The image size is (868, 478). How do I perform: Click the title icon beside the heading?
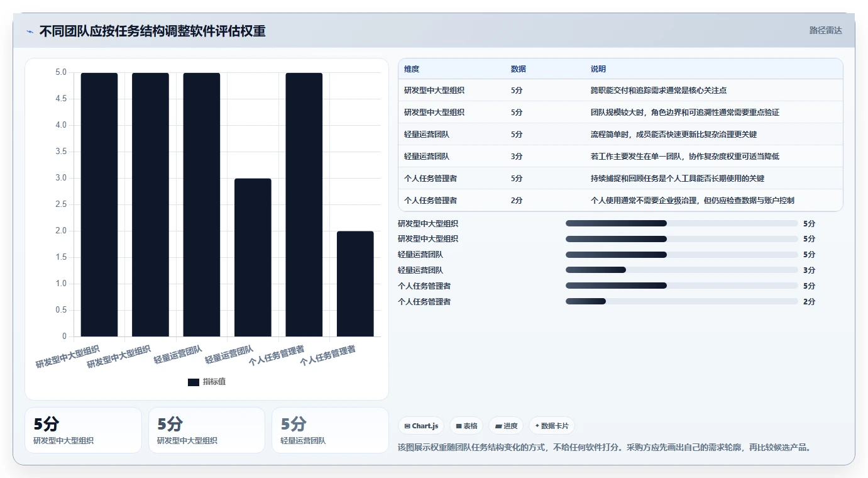click(x=30, y=31)
